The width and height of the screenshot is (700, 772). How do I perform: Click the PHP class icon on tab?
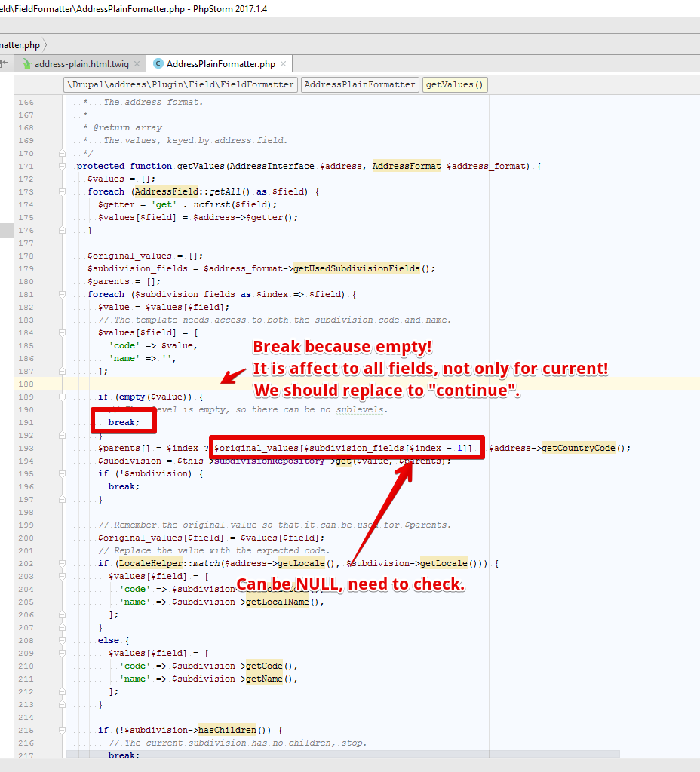pyautogui.click(x=158, y=65)
